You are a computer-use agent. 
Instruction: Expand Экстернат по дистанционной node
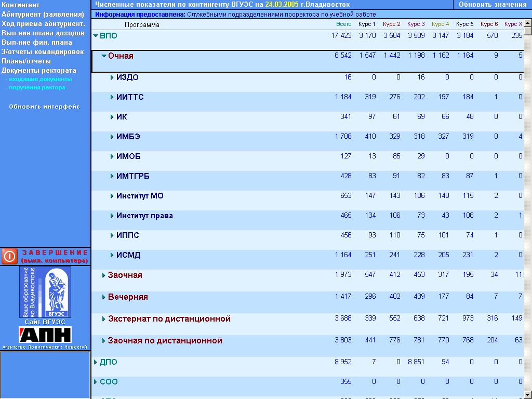coord(104,319)
